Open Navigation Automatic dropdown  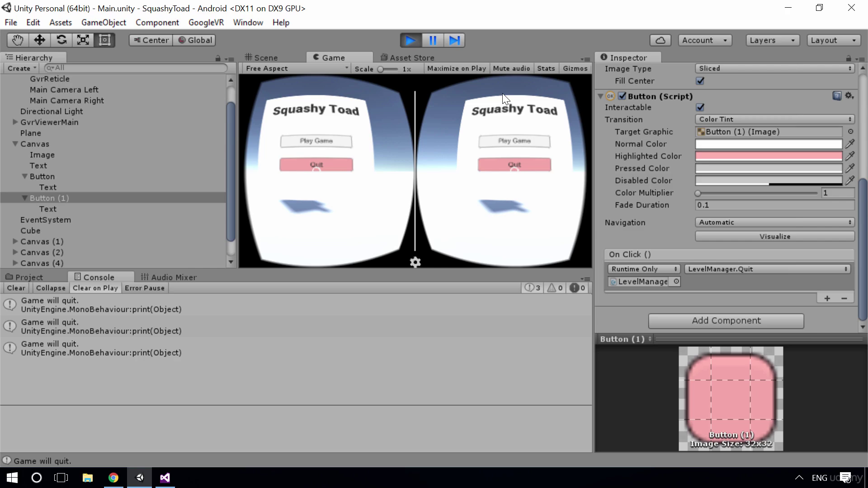pos(774,222)
